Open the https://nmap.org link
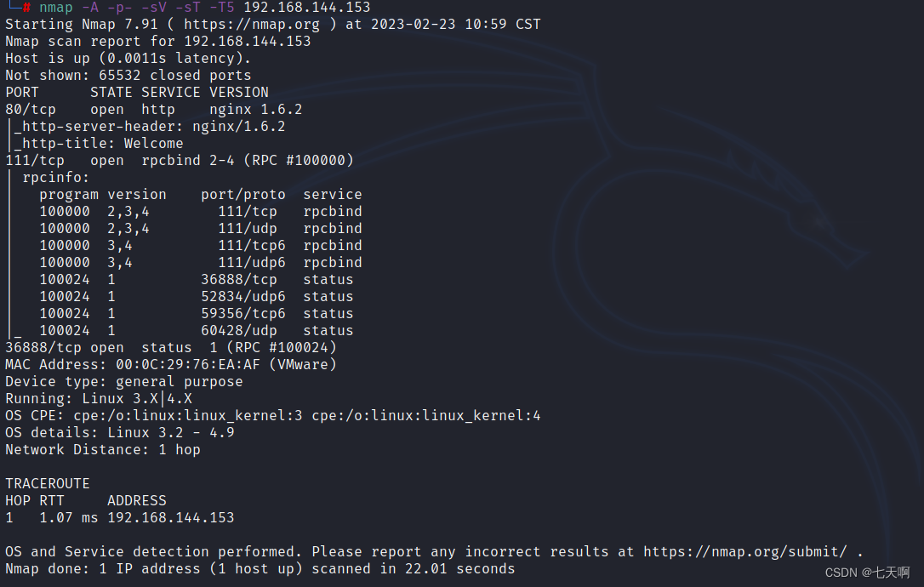The height and width of the screenshot is (587, 924). click(252, 24)
